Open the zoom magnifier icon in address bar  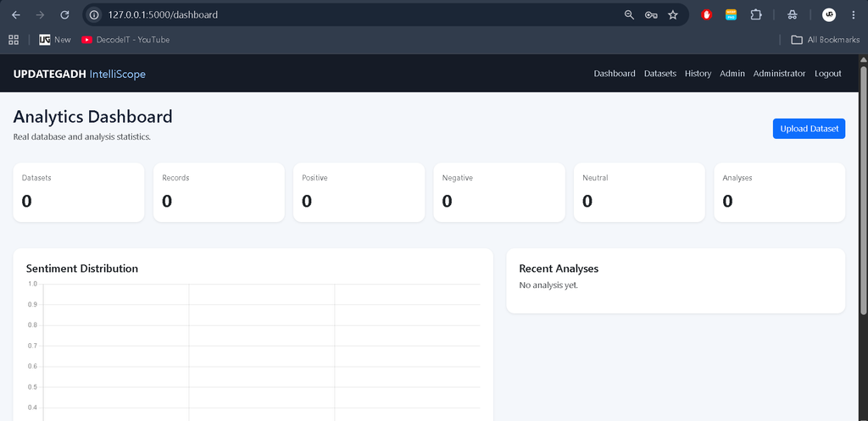click(x=629, y=15)
